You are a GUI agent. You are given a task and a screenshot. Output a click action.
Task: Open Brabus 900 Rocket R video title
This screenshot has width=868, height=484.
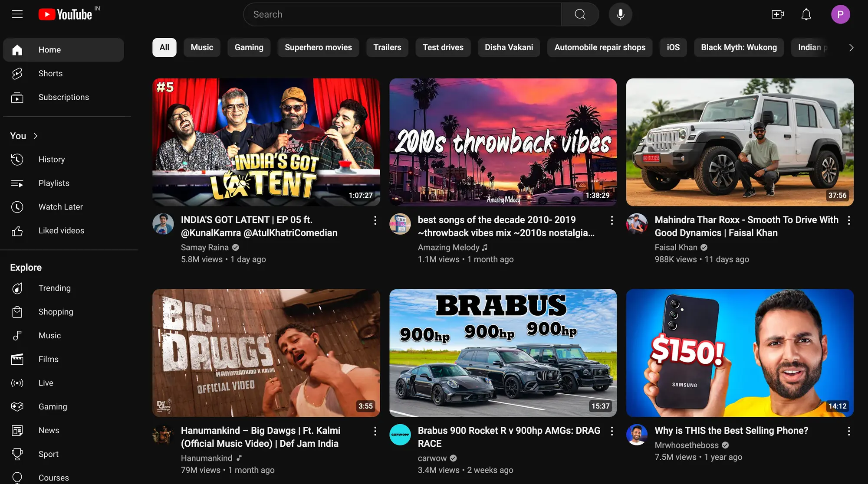point(509,437)
